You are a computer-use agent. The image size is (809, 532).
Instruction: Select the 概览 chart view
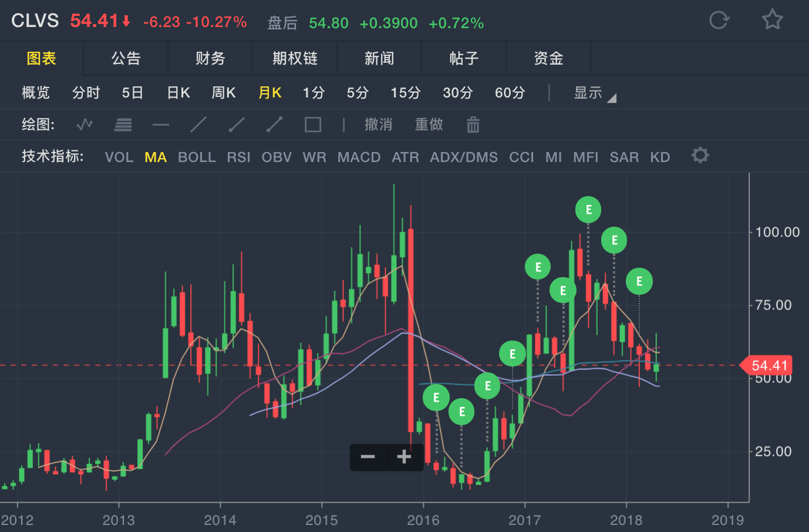coord(36,93)
